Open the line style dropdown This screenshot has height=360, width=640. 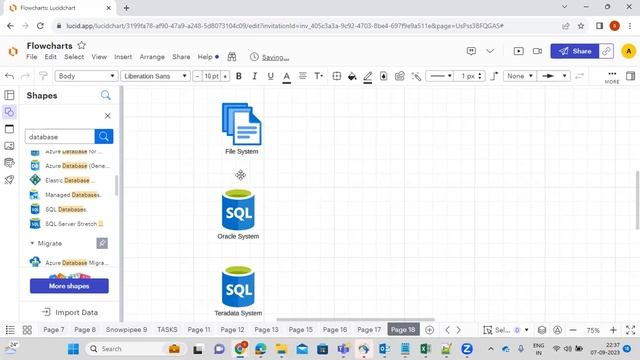pos(440,76)
